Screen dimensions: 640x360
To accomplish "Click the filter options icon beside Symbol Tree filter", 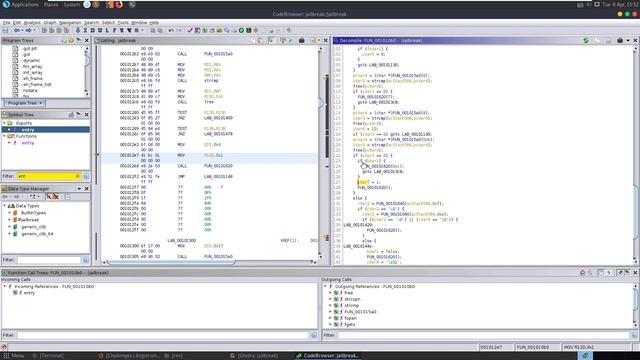I will [x=86, y=176].
